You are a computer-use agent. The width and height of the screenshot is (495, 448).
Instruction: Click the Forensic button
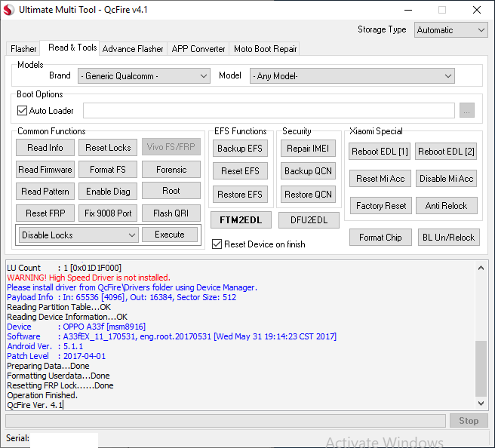[171, 170]
